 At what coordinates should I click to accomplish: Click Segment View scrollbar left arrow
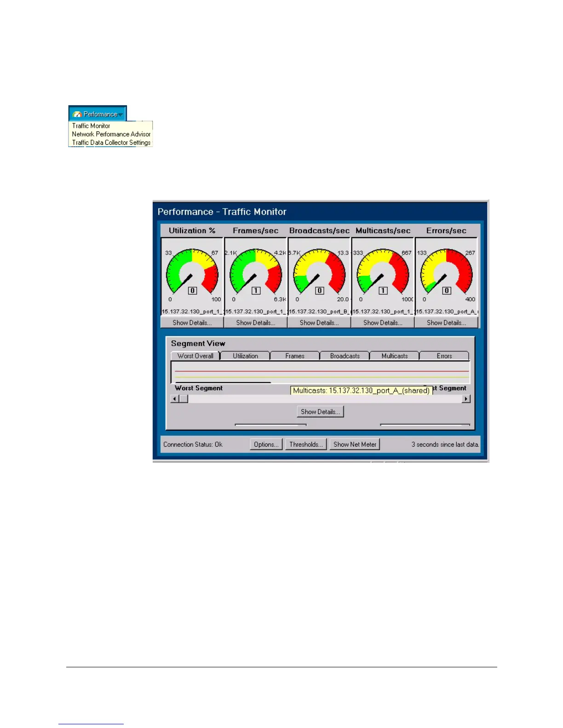175,398
